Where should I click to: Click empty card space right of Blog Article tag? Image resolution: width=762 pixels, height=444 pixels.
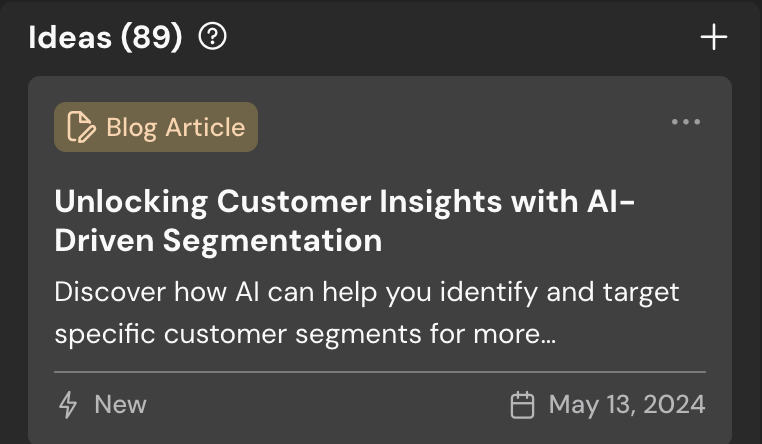460,127
